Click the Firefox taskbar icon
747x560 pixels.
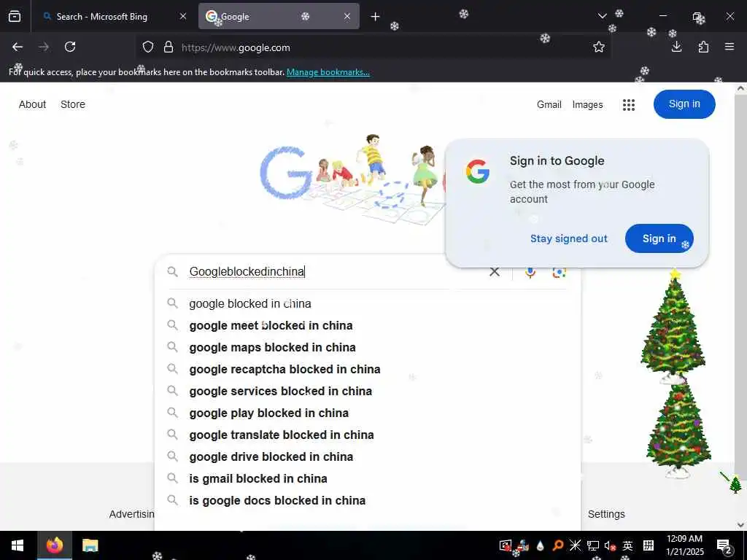[x=54, y=545]
